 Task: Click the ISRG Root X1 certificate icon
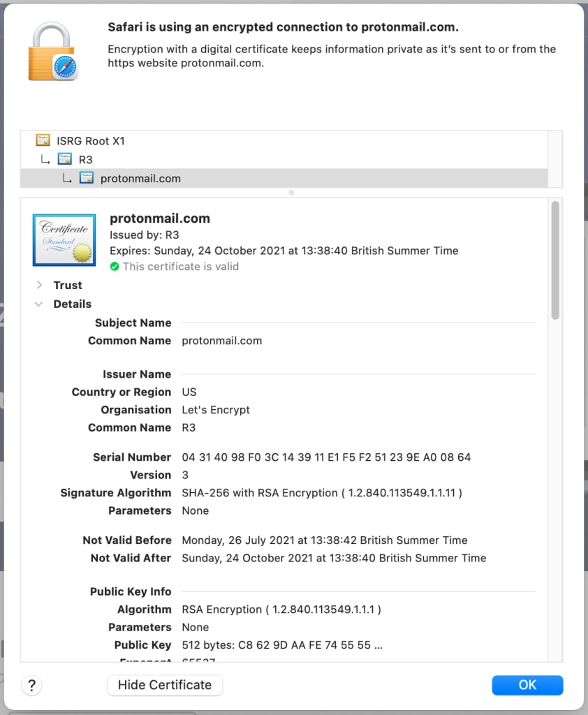tap(43, 140)
